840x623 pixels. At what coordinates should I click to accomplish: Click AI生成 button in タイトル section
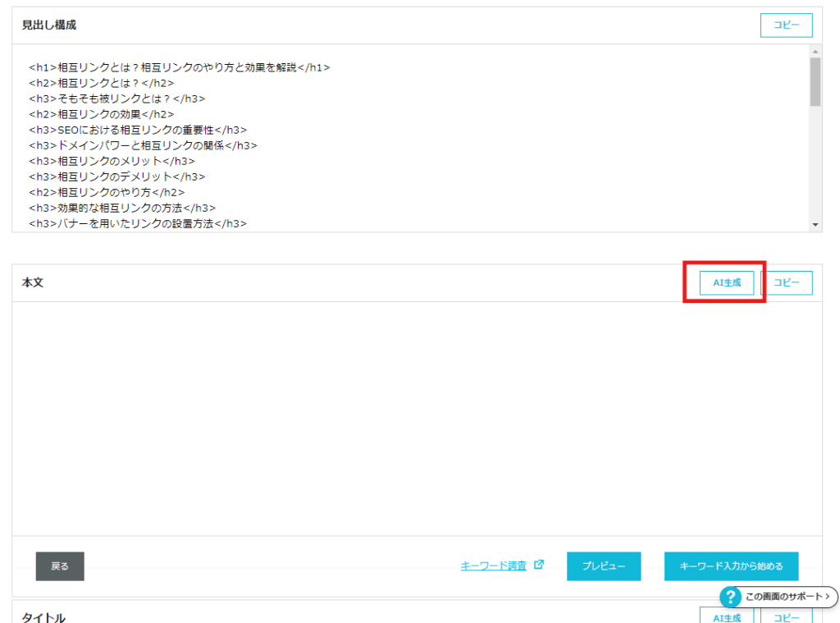[x=726, y=617]
